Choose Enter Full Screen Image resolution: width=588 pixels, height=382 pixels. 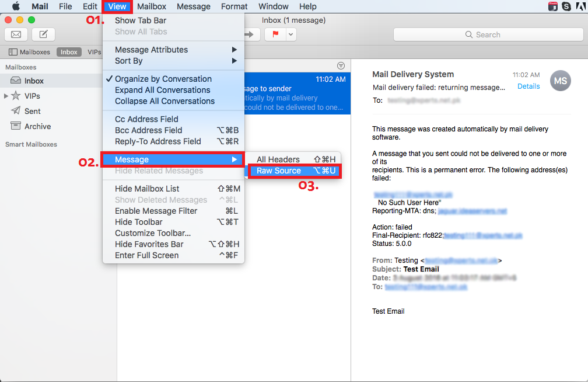point(173,255)
